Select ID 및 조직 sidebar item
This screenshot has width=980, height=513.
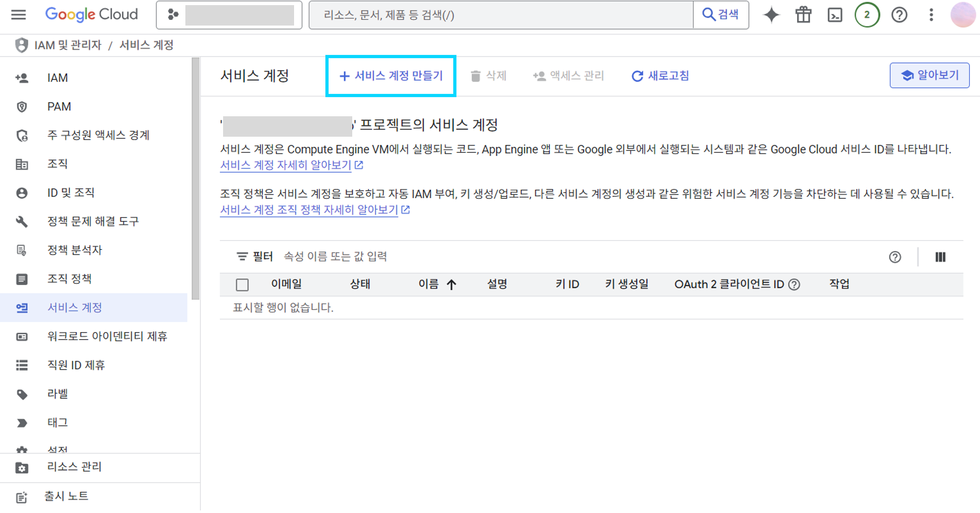tap(94, 193)
